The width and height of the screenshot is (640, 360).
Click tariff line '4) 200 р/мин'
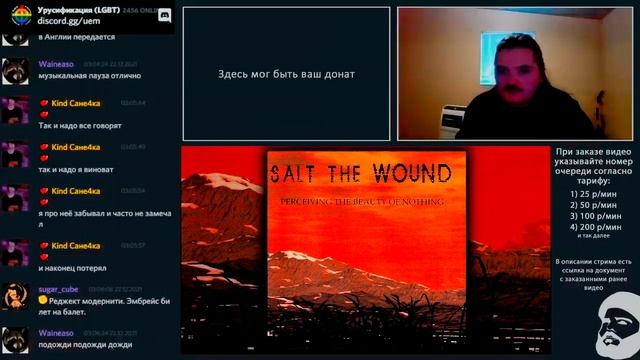click(596, 227)
